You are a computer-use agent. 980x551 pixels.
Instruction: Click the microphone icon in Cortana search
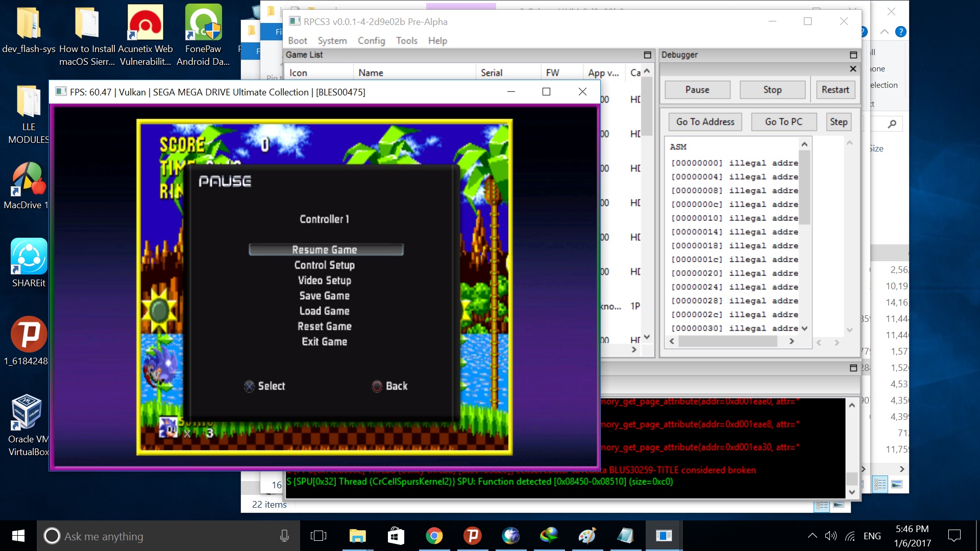(284, 536)
